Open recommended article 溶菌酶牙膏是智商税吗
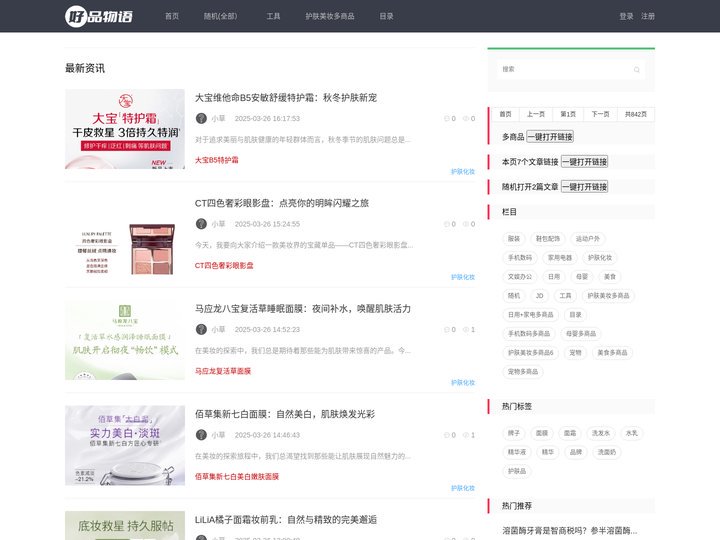Viewport: 720px width, 540px height. tap(569, 531)
